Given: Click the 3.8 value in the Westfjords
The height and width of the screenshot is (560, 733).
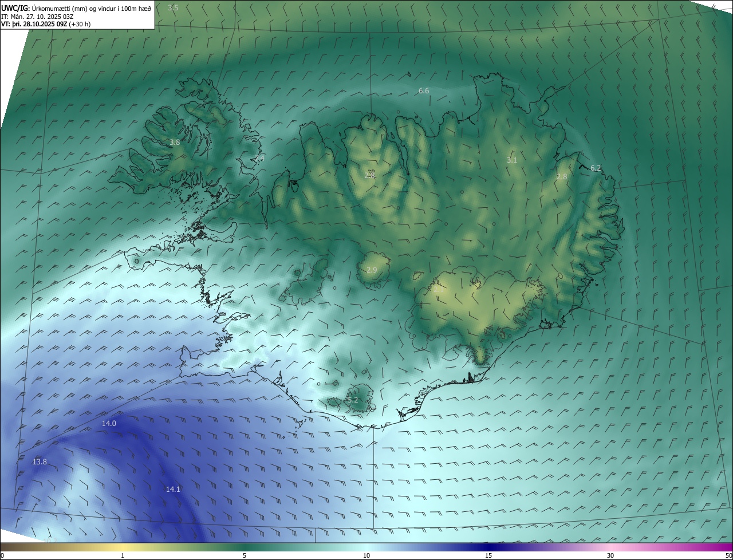Looking at the screenshot, I should coord(175,142).
